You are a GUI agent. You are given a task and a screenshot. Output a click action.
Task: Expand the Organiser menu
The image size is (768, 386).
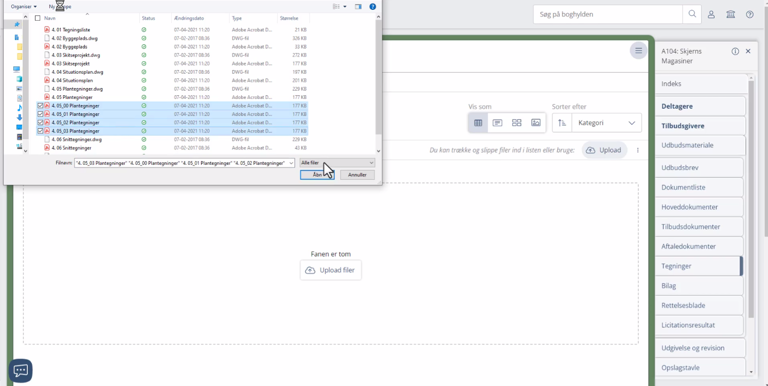coord(24,6)
